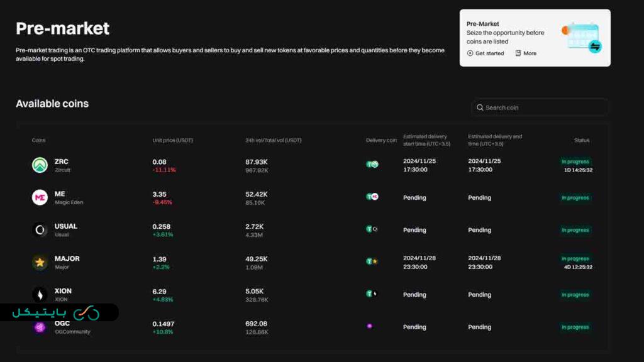Click the Get started link
Screen dimensions: 644x362
(486, 53)
